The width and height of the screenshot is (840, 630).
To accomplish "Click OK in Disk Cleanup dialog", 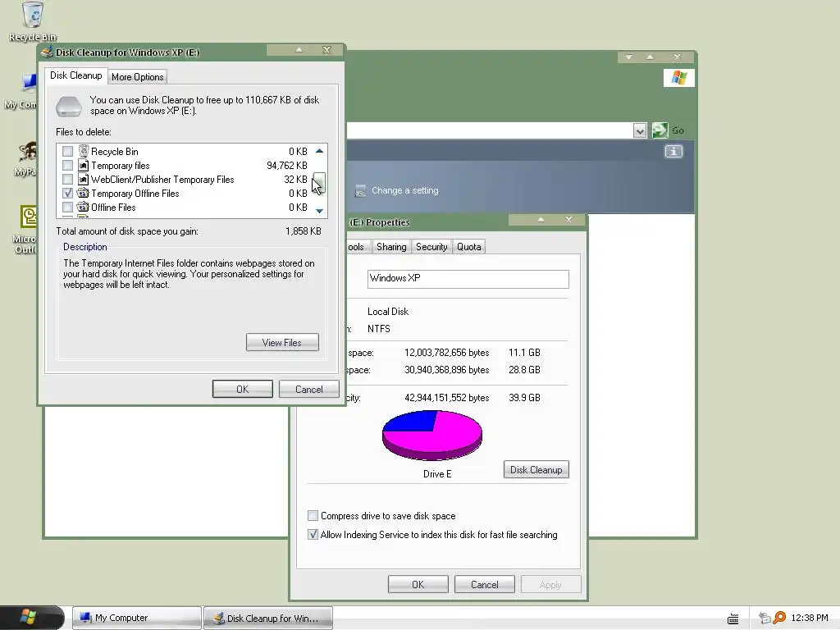I will [x=243, y=390].
